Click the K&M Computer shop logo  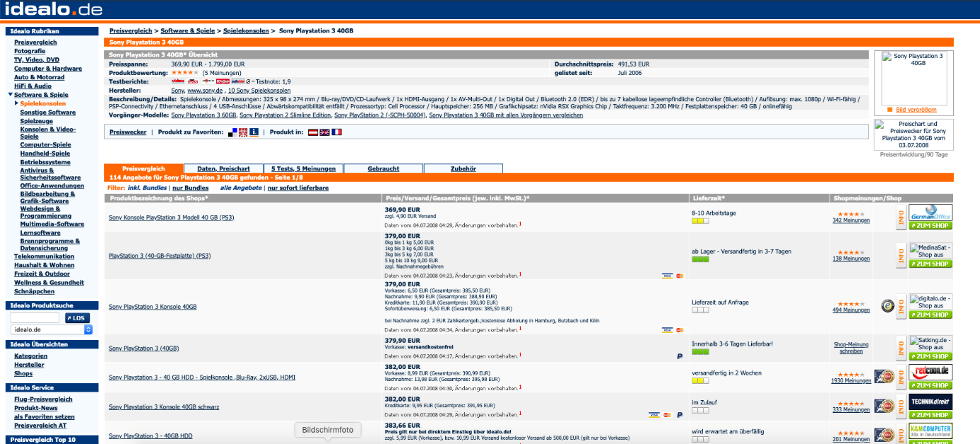tap(931, 431)
